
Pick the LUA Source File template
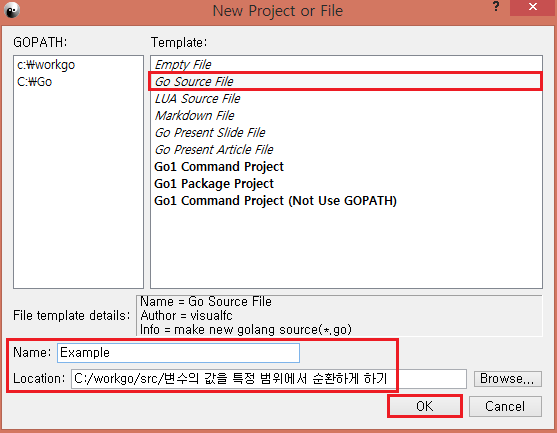(346, 98)
